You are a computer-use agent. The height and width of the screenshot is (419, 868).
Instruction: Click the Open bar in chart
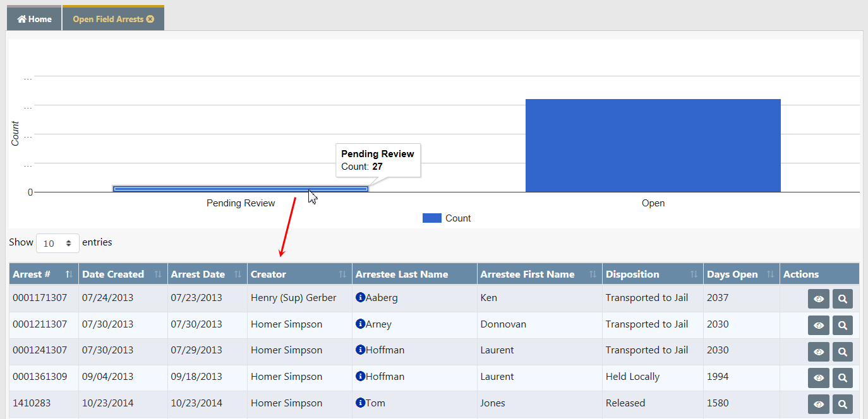pos(653,145)
